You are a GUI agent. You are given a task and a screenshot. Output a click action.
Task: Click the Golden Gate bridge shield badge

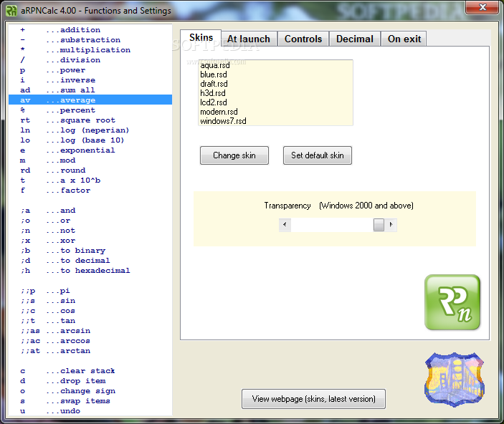click(x=455, y=380)
